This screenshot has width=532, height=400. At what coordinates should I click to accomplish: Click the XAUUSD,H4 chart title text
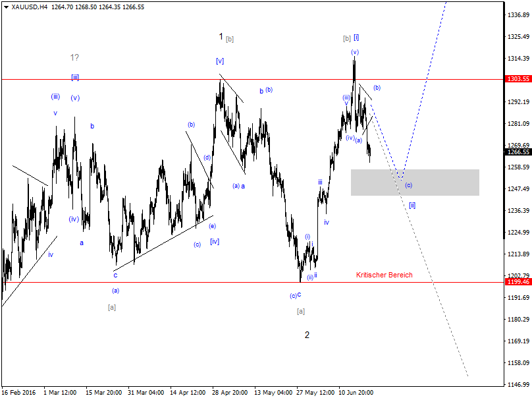pos(30,7)
